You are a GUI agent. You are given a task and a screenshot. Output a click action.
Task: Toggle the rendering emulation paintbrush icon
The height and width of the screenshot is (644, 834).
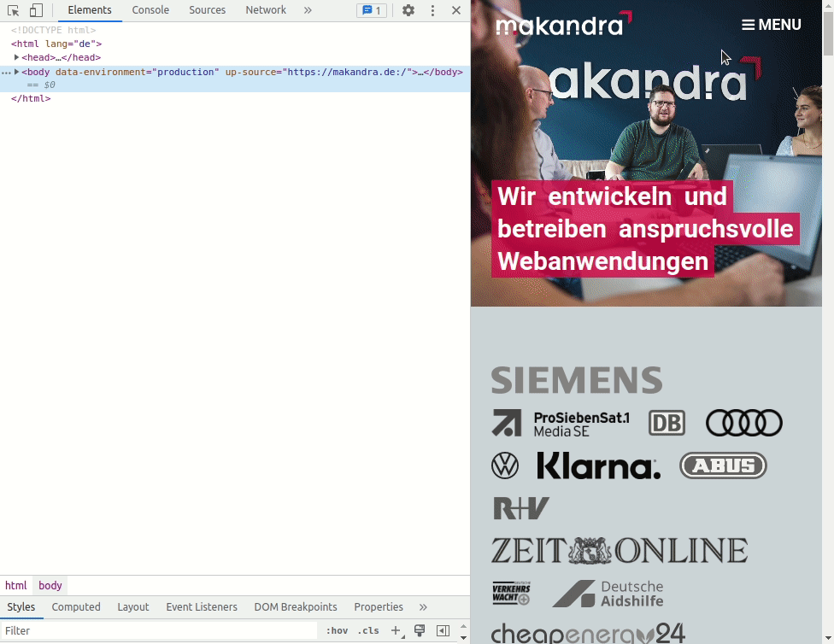coord(420,630)
